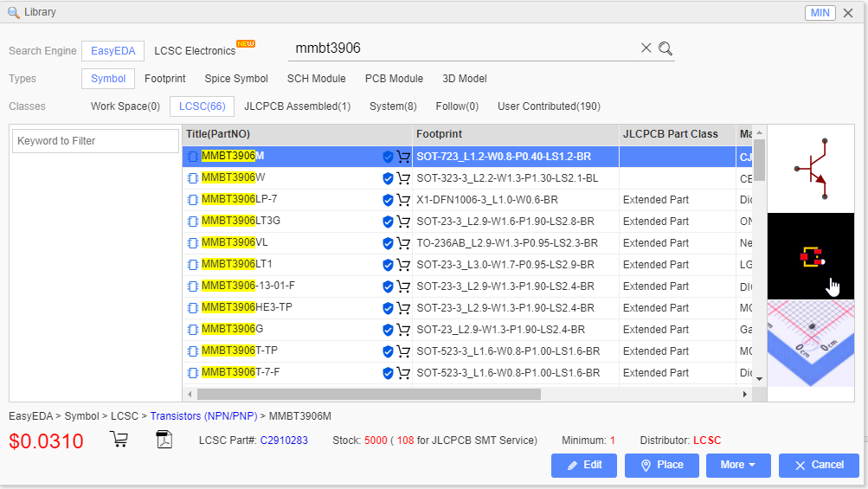Click the Place button

(662, 465)
